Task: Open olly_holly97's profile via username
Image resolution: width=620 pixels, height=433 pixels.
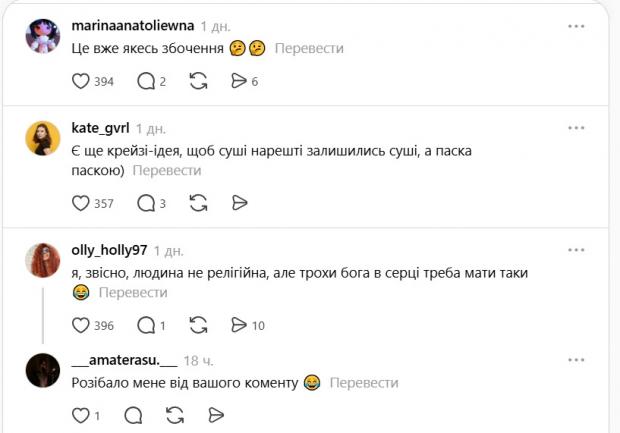Action: pos(110,250)
